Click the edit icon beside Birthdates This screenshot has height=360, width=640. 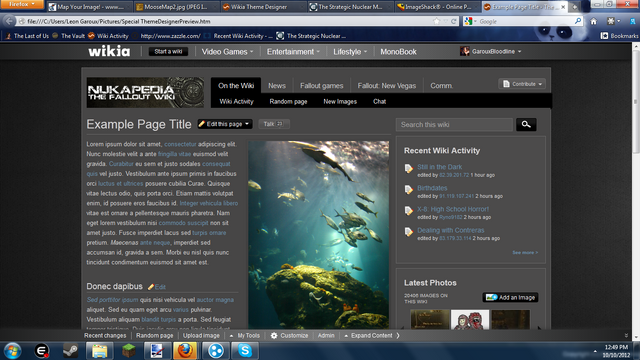tap(409, 190)
